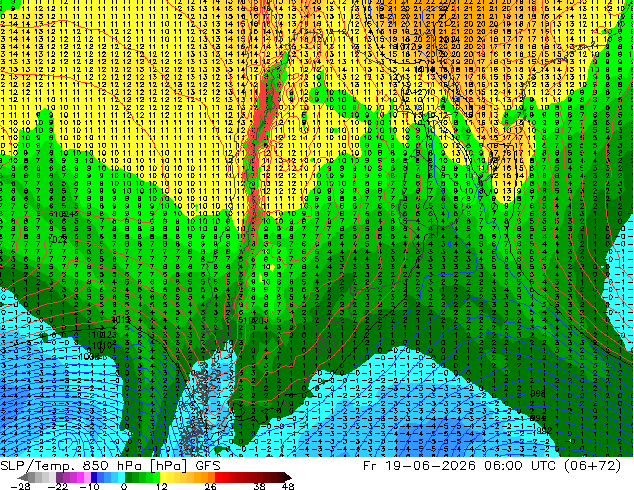Click the "SLP/Temp. 850 hPa [hPa] GFS" title
This screenshot has width=634, height=490.
pos(110,466)
